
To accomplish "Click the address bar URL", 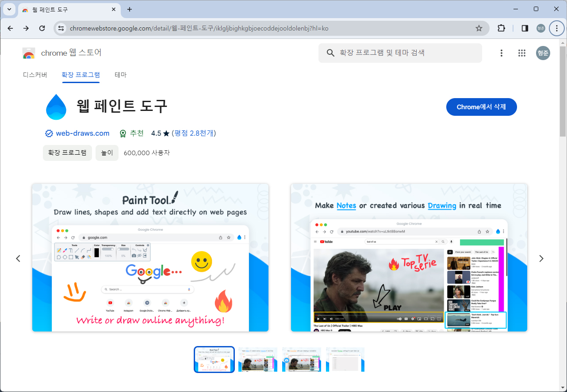I will (199, 28).
